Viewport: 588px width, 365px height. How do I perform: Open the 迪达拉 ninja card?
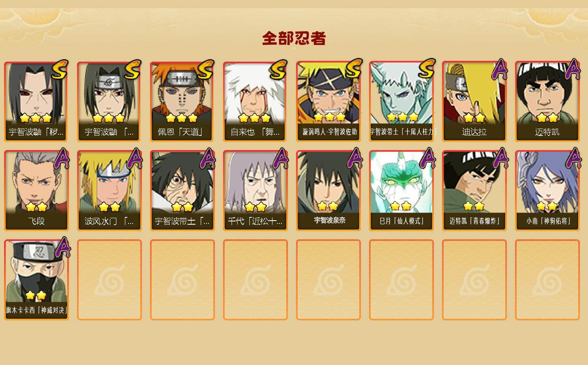474,101
